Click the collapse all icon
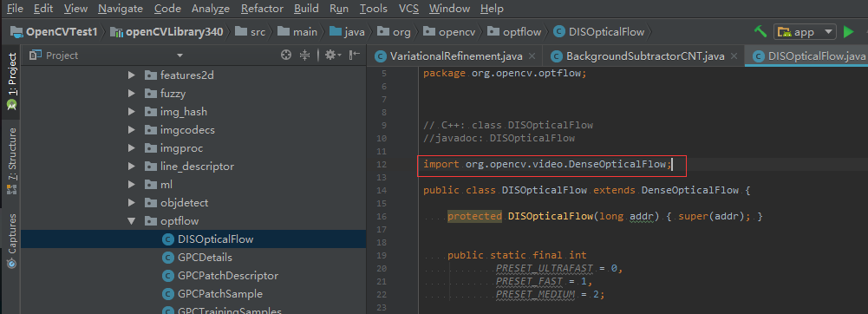This screenshot has width=868, height=314. (305, 55)
